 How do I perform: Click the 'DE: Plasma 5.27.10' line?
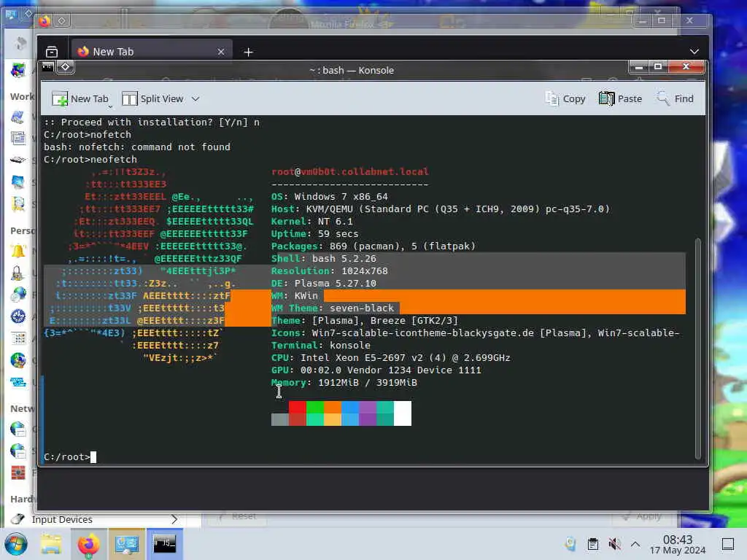(323, 284)
